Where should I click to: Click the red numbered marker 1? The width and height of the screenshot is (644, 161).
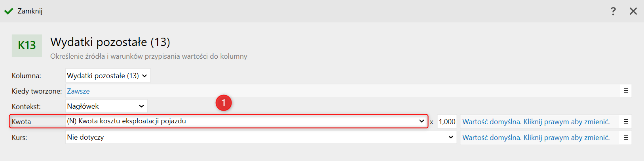[224, 103]
